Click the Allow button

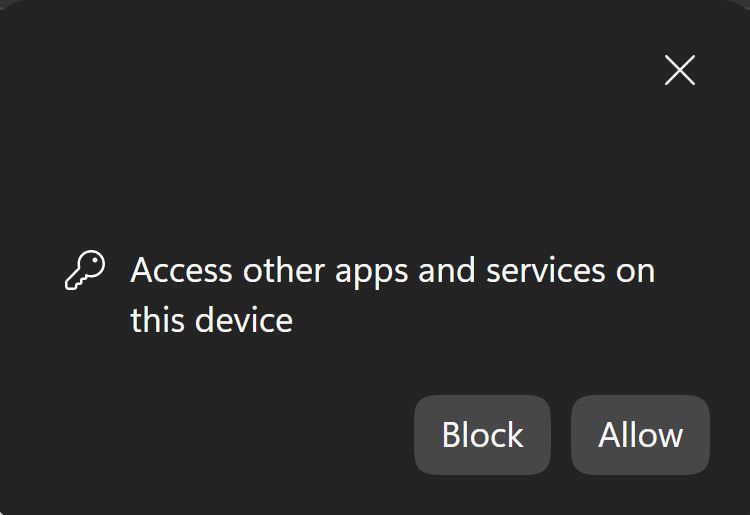pyautogui.click(x=640, y=435)
